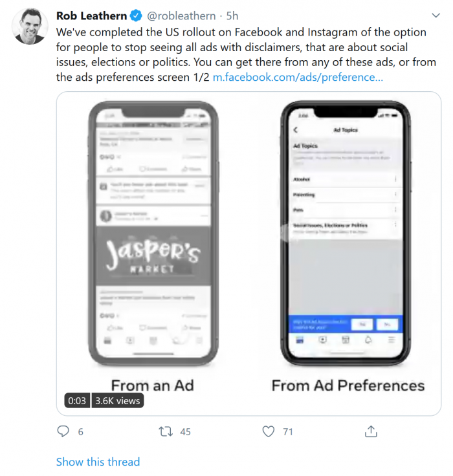Image resolution: width=453 pixels, height=476 pixels.
Task: Open Rob Leathern's profile avatar
Action: 28,27
